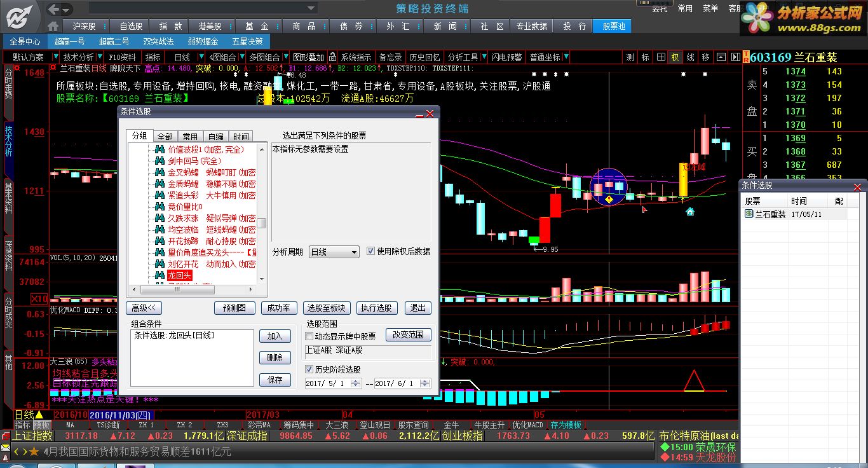Image resolution: width=868 pixels, height=468 pixels.
Task: Switch to 全部 tab in 条件选股 dialog
Action: (165, 136)
